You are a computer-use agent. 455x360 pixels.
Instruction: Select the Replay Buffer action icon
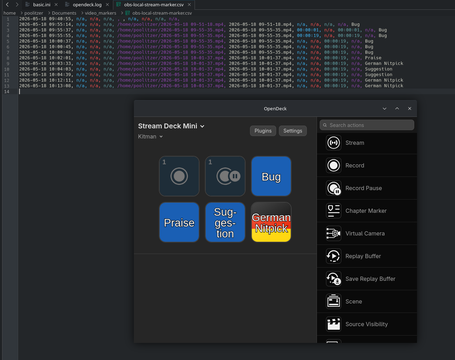(x=333, y=256)
